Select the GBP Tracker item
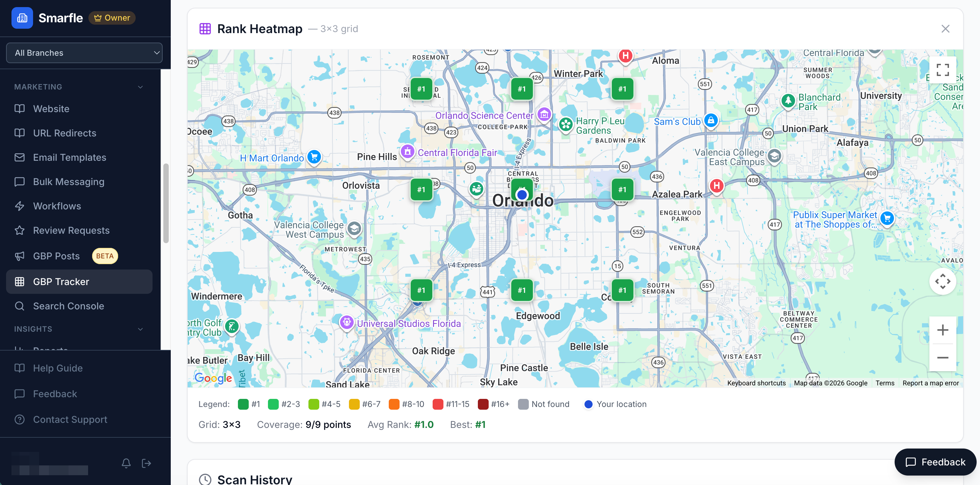This screenshot has width=980, height=485. point(79,282)
